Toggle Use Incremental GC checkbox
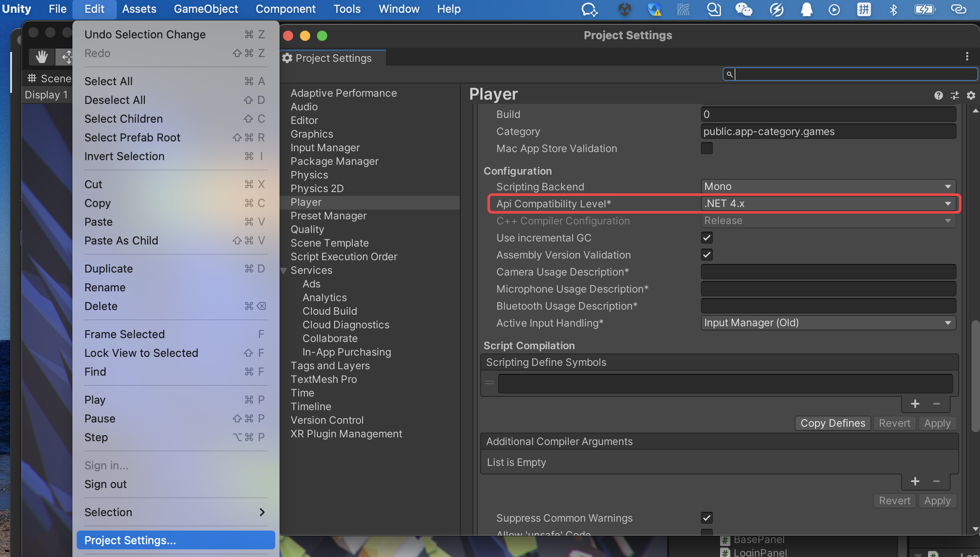The height and width of the screenshot is (557, 980). (x=707, y=238)
